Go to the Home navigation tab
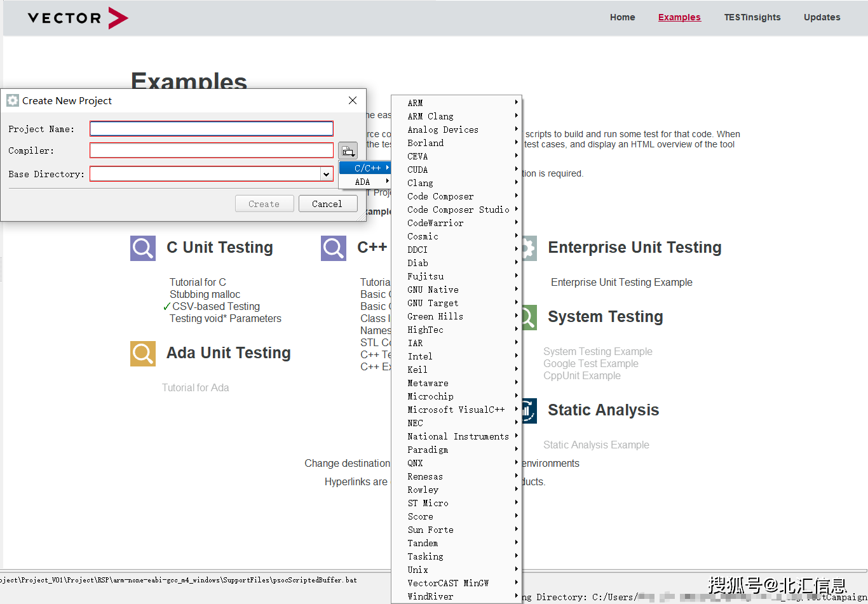Screen dimensions: 868x604 622,17
